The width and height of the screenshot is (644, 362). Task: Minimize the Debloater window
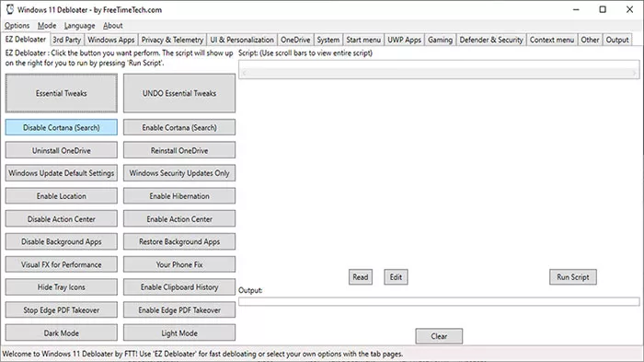tap(576, 9)
